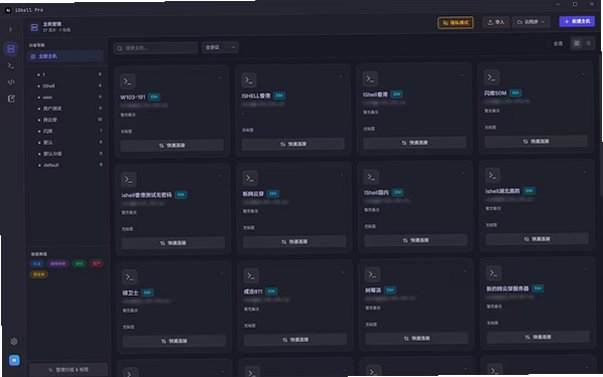Viewport: 603px width, 377px height.
Task: Click the blue 新建主机 button
Action: (x=577, y=21)
